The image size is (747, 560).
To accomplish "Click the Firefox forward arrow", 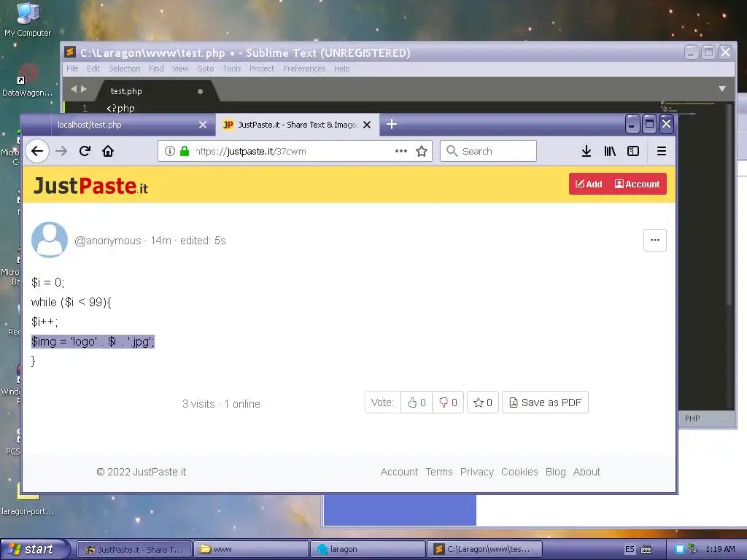I will click(x=61, y=152).
